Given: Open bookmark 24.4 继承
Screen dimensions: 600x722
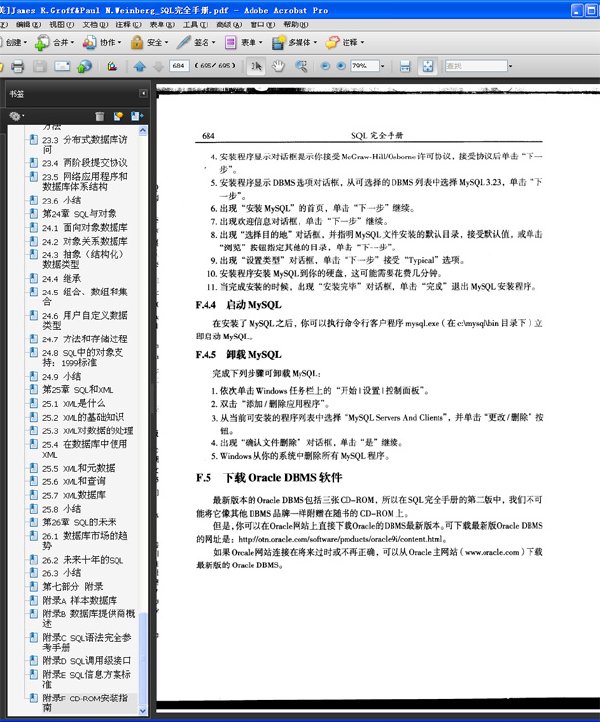Looking at the screenshot, I should click(61, 279).
